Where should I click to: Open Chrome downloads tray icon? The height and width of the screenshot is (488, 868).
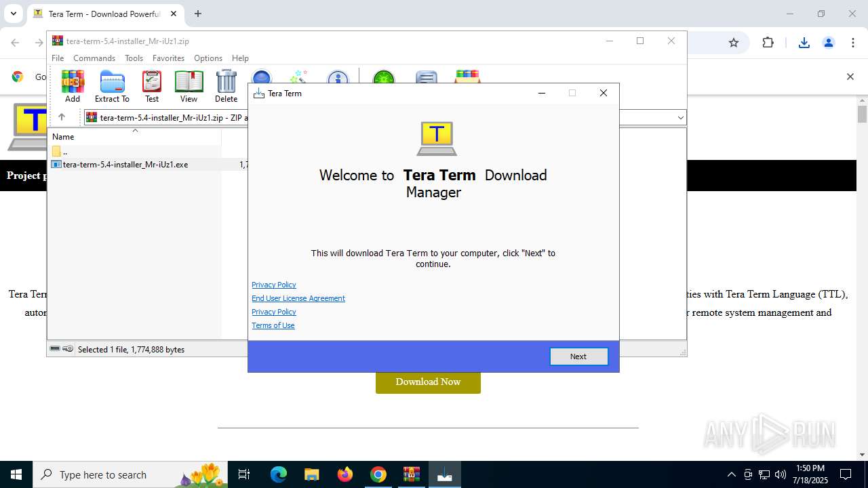[804, 43]
